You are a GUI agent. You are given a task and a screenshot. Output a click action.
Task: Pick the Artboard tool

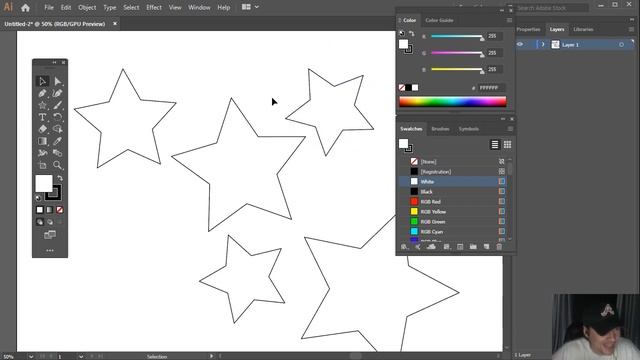point(42,165)
